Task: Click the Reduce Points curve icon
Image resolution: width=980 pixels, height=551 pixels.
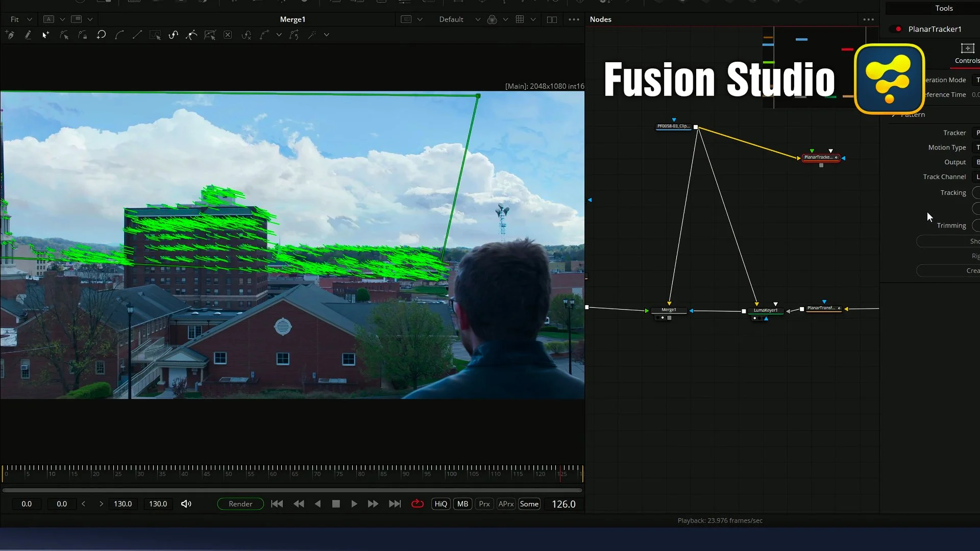Action: [x=247, y=35]
